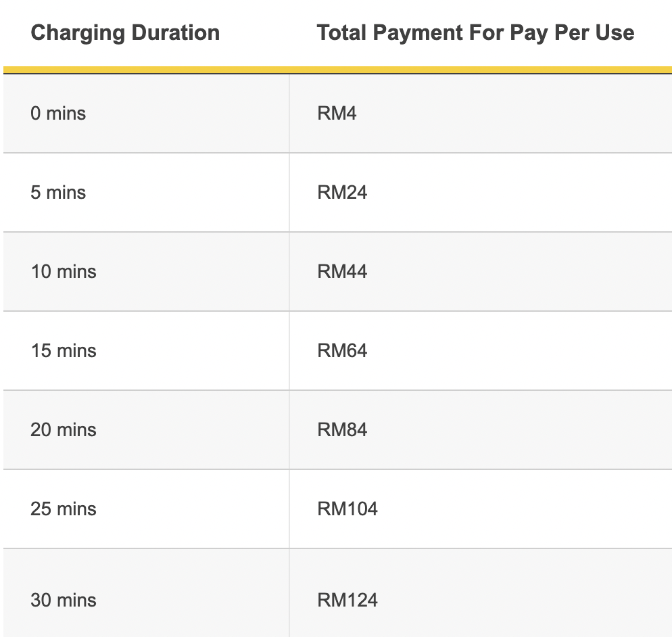The image size is (672, 637).
Task: Select the "RM124" payment cell
Action: [x=347, y=600]
